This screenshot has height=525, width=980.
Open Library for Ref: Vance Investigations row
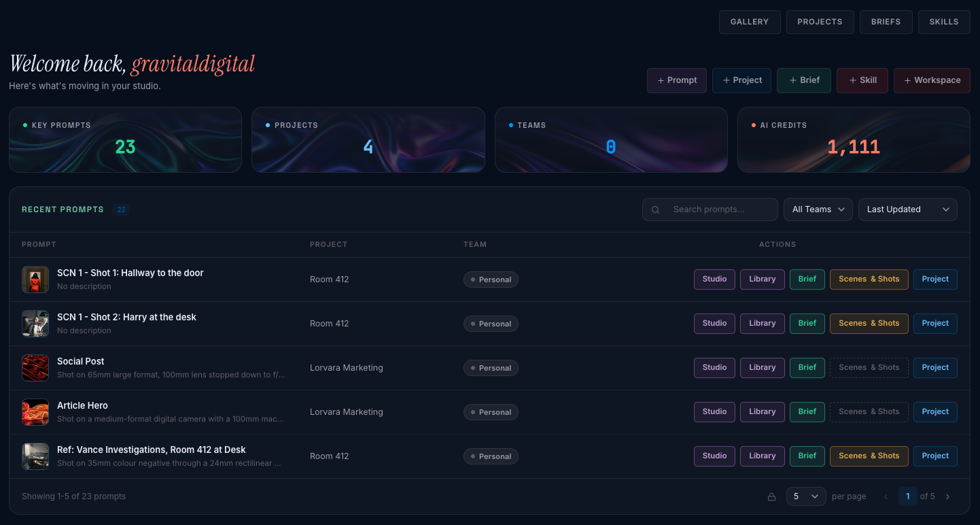[x=763, y=456]
